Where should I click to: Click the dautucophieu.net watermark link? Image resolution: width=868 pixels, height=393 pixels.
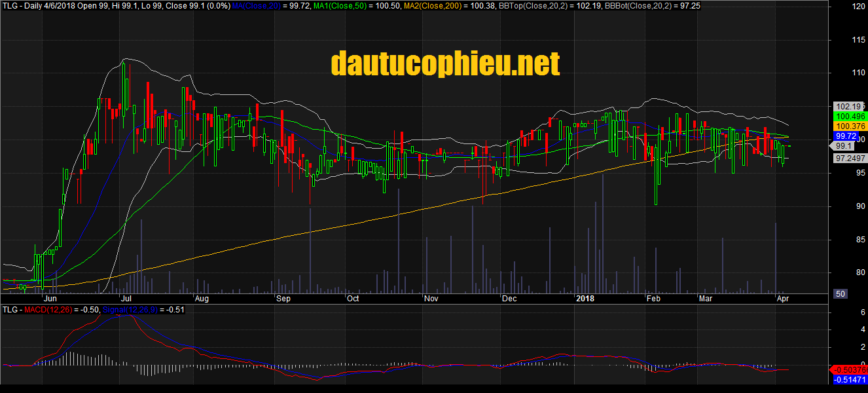[x=445, y=64]
